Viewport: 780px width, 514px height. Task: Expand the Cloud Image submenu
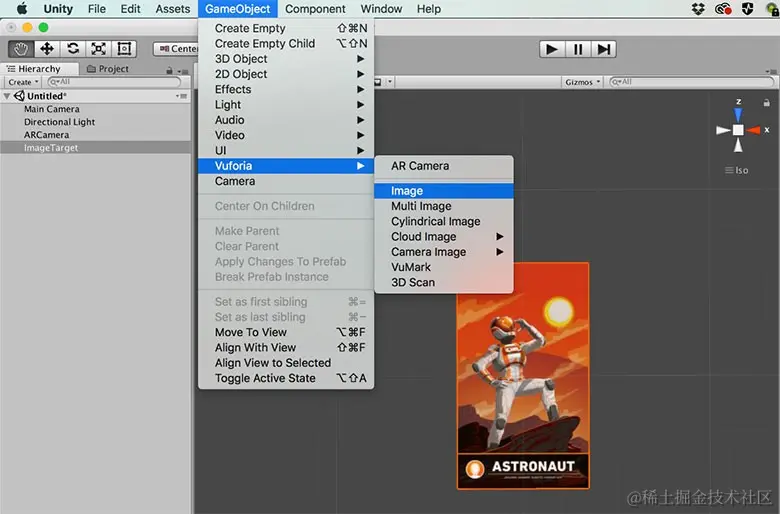[444, 236]
